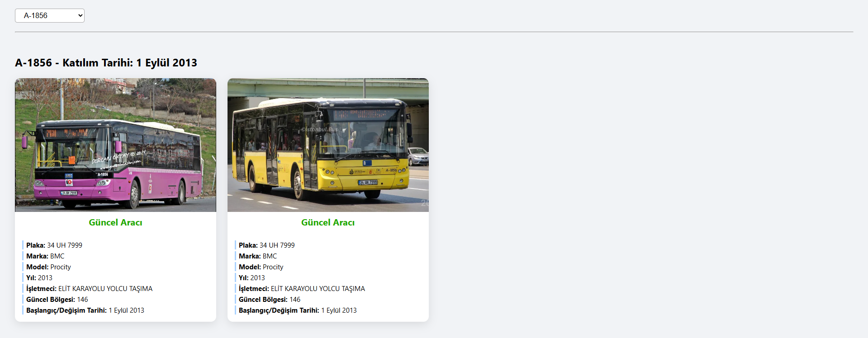
Task: Click Başlangıç/Değişim Tarihi in purple bus card
Action: (x=85, y=310)
